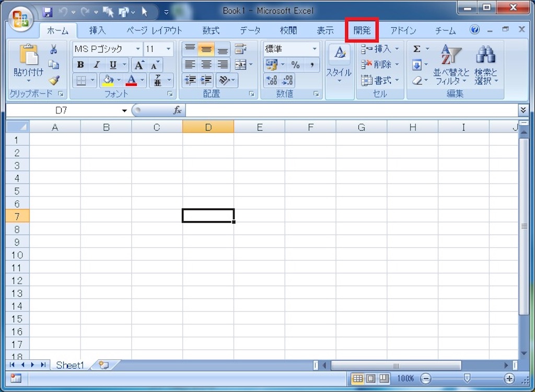535x392 pixels.
Task: Increase the cell indent
Action: tap(206, 80)
